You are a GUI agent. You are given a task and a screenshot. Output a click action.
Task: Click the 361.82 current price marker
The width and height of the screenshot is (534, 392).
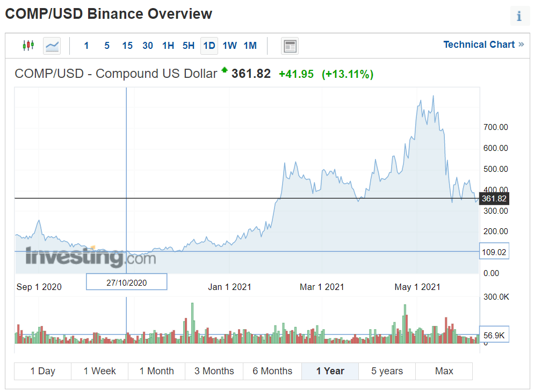coord(494,199)
